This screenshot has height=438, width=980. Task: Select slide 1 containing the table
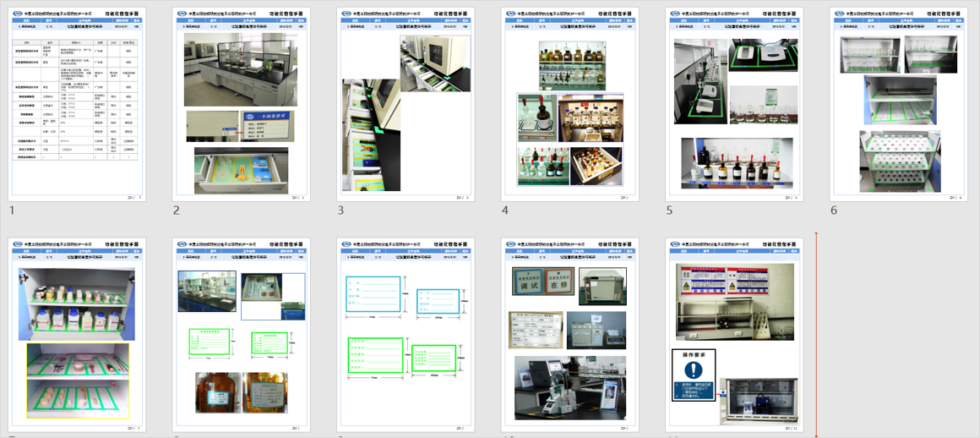point(77,104)
